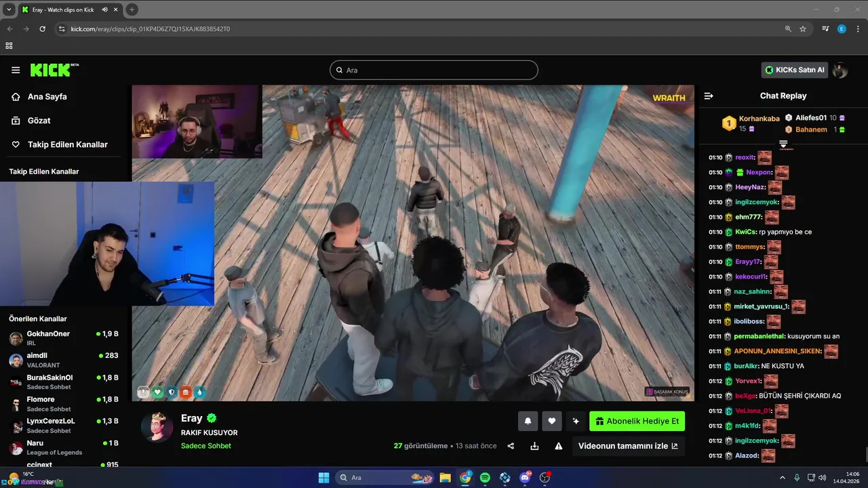Reload the browser page
The height and width of the screenshot is (488, 868).
42,29
